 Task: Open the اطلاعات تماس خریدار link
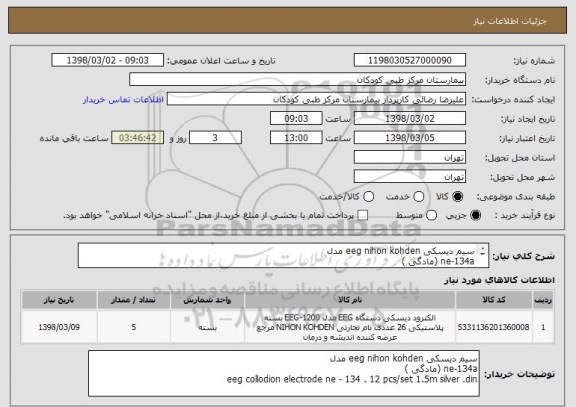pos(123,100)
